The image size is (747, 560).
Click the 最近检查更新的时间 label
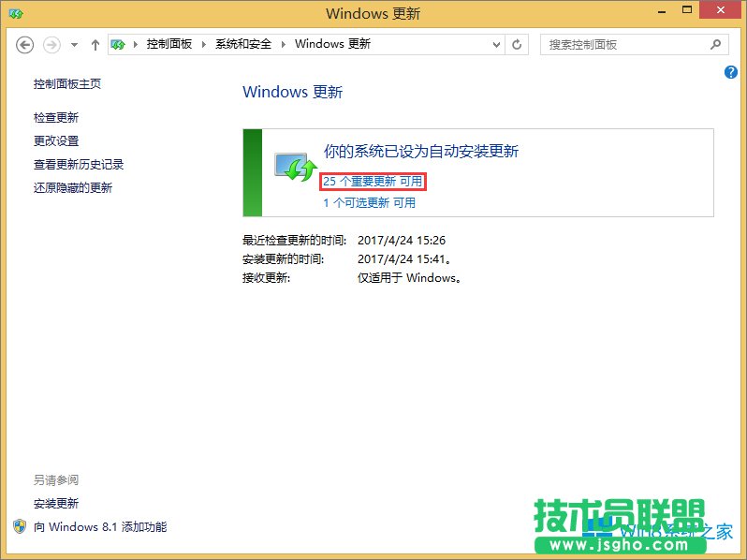[x=295, y=241]
